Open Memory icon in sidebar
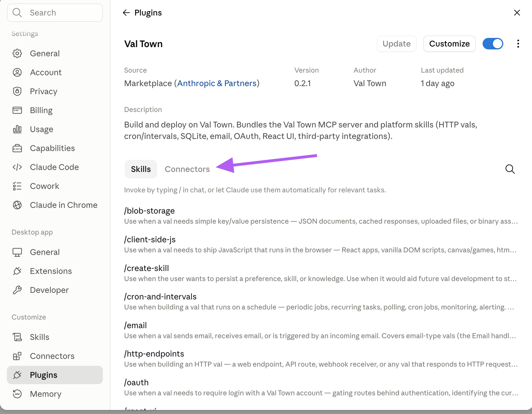This screenshot has width=532, height=414. pyautogui.click(x=17, y=394)
